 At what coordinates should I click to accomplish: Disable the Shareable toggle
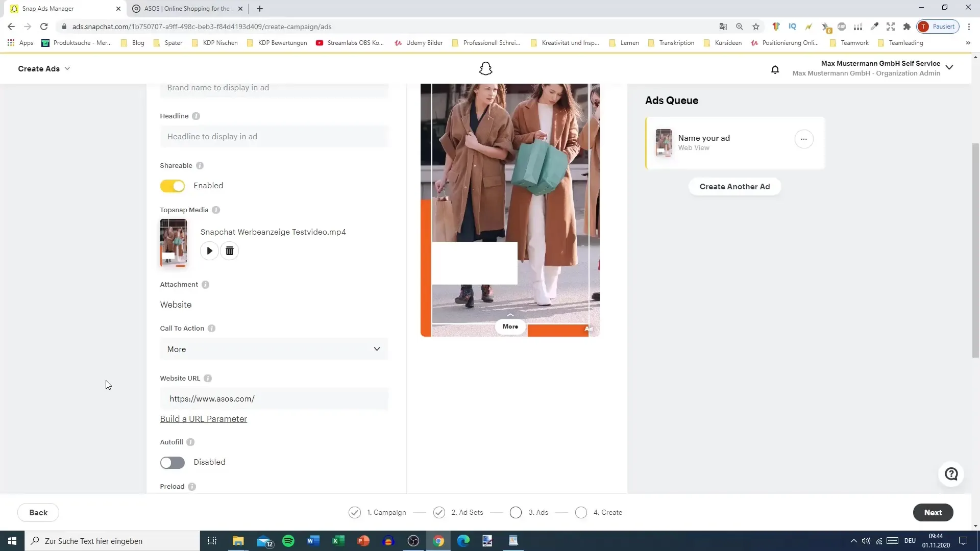[x=173, y=186]
